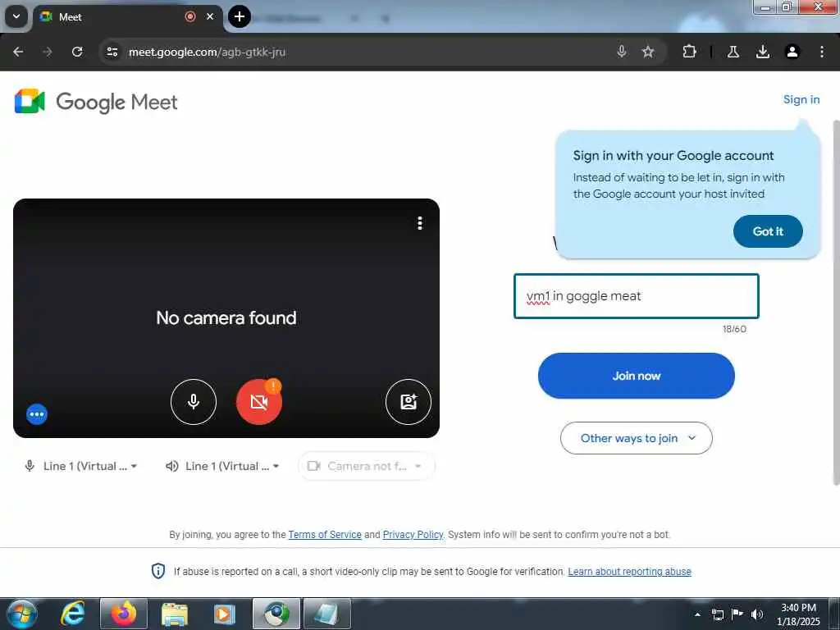Open the Chrome three-dot menu

pos(822,52)
